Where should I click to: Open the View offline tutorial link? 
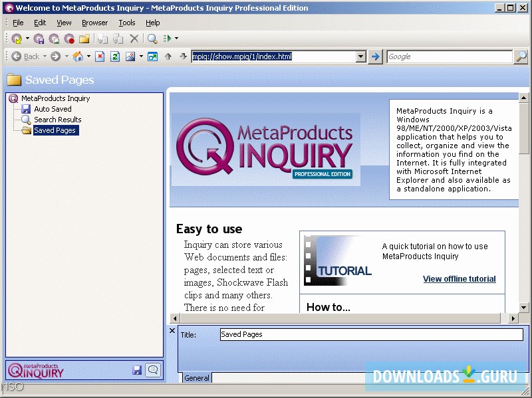click(x=459, y=278)
